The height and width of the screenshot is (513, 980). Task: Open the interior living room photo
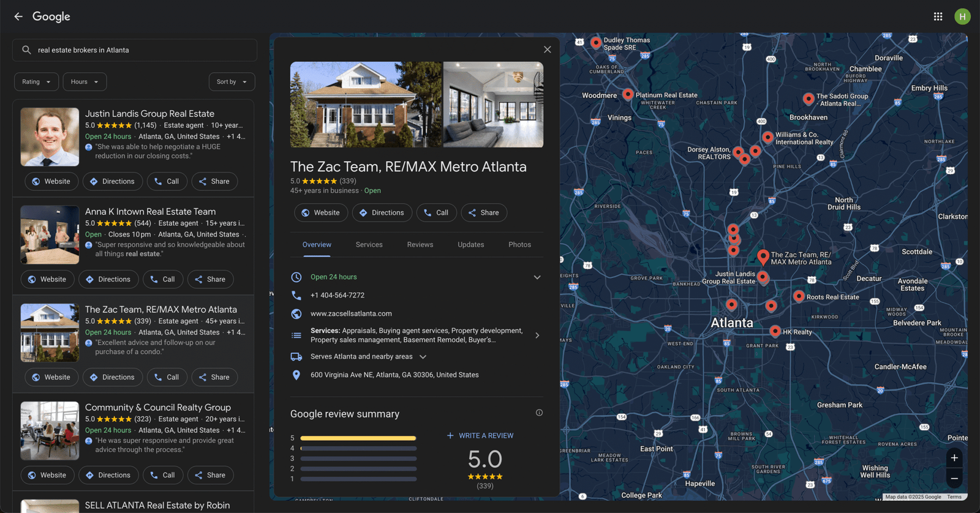pos(493,105)
